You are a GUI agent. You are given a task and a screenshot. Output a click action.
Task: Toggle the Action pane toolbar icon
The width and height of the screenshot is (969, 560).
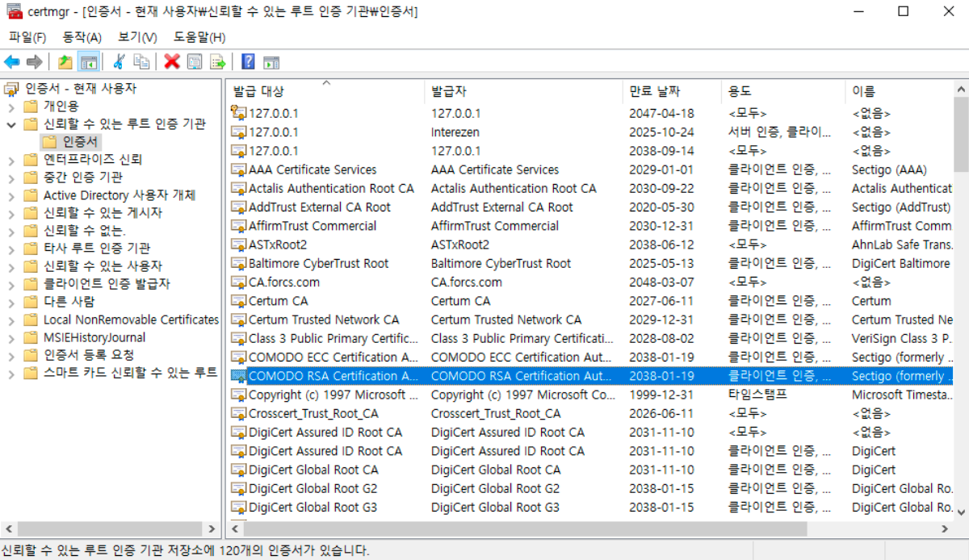271,62
